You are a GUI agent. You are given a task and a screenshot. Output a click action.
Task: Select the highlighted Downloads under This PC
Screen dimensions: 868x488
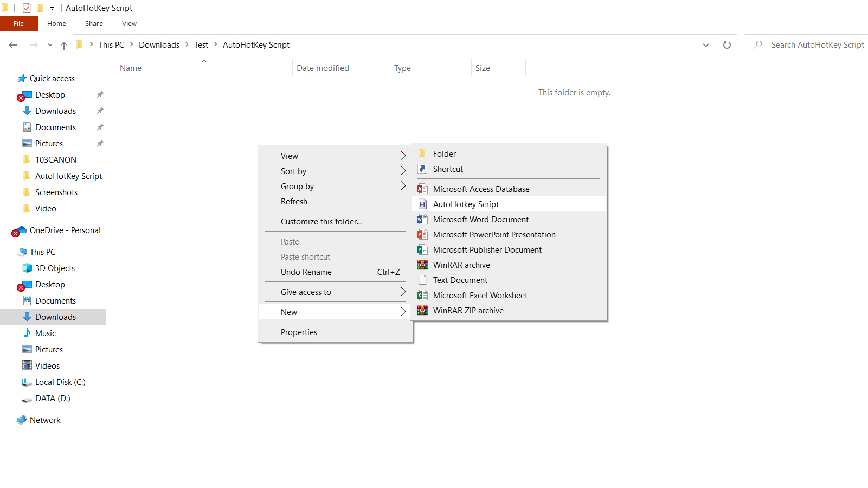click(53, 317)
